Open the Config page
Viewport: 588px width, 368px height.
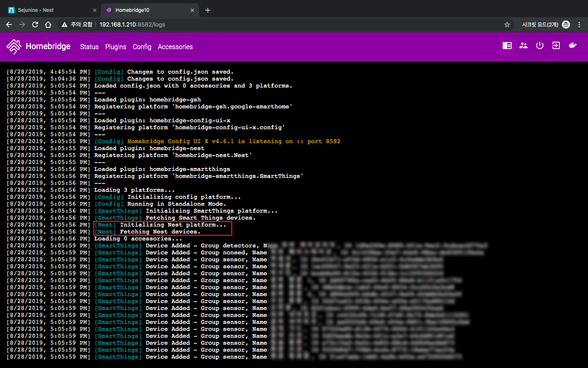tap(142, 47)
